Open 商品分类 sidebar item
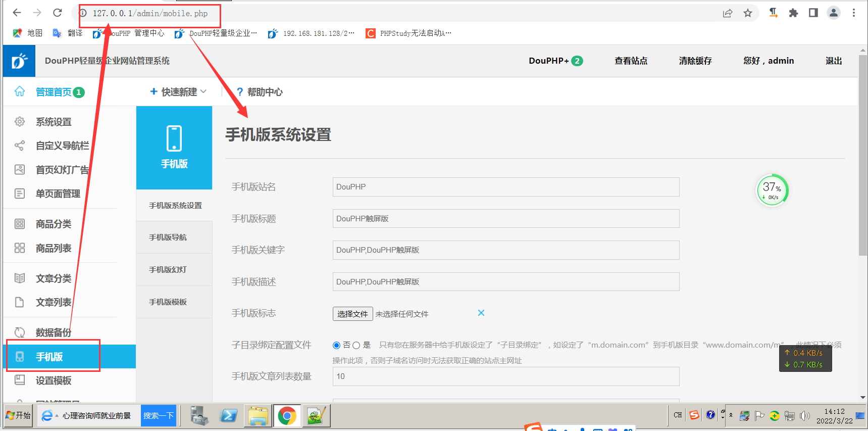This screenshot has height=431, width=868. click(54, 224)
